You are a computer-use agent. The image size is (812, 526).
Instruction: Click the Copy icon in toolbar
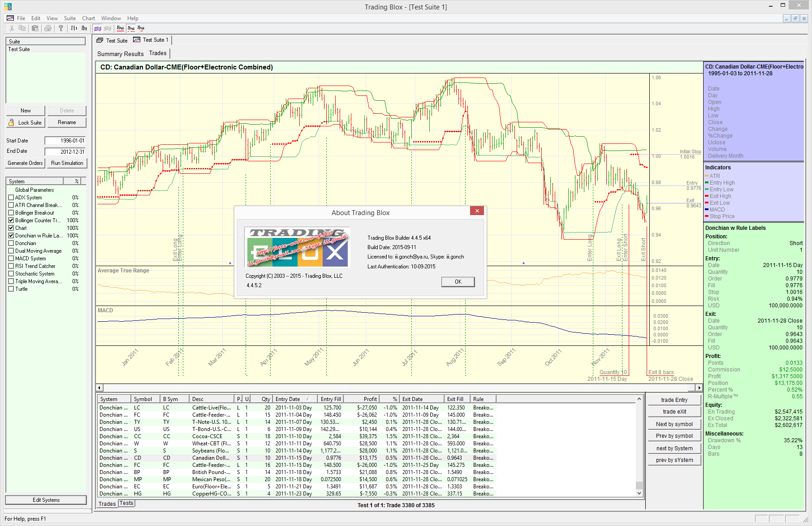click(22, 28)
